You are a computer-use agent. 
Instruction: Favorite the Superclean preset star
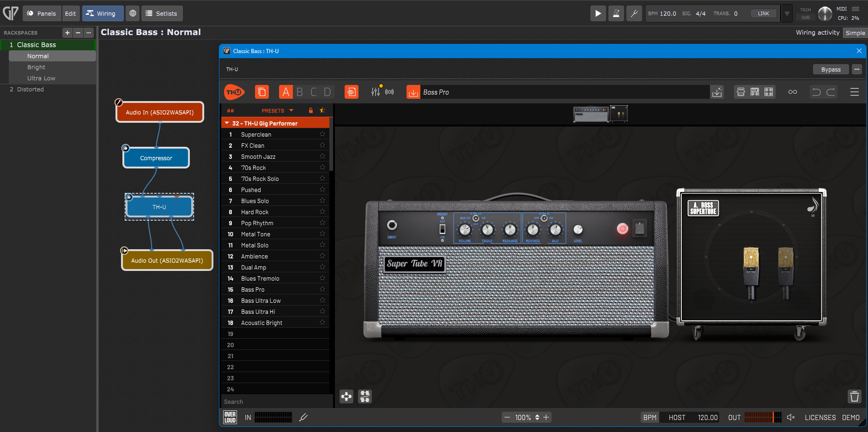[322, 134]
